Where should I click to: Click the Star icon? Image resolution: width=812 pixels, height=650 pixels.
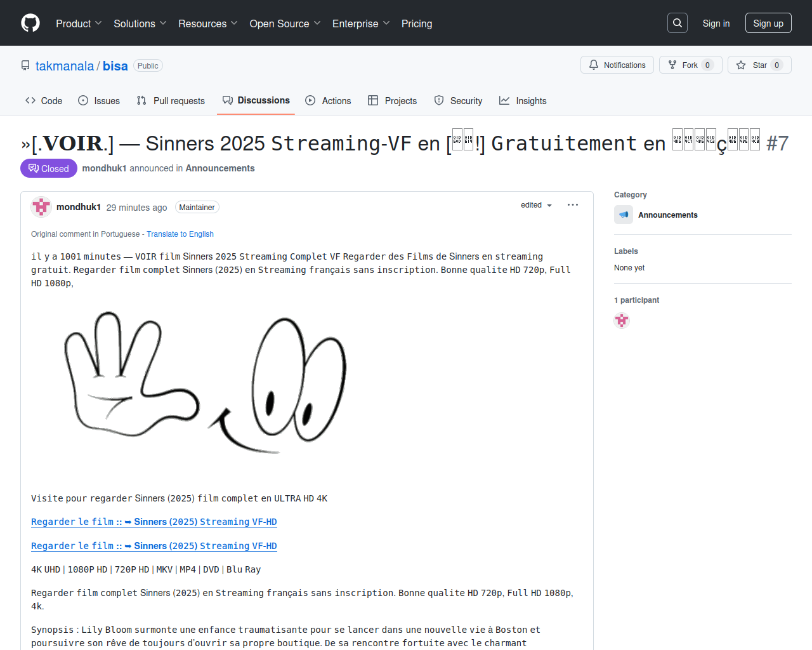tap(741, 65)
